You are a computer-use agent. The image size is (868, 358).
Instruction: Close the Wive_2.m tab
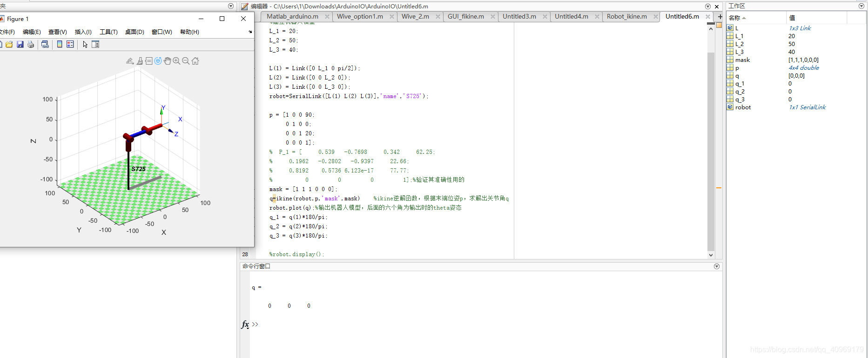(437, 16)
